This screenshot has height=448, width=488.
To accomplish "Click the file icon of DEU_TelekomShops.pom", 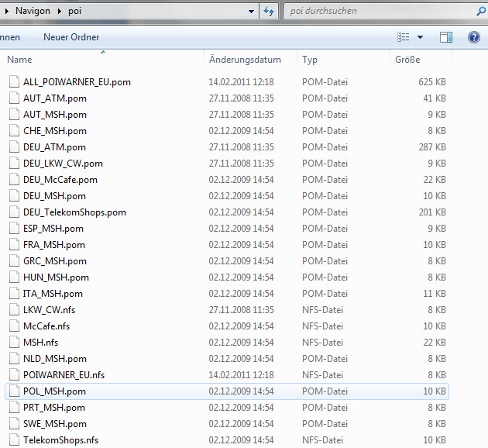I will pyautogui.click(x=14, y=212).
